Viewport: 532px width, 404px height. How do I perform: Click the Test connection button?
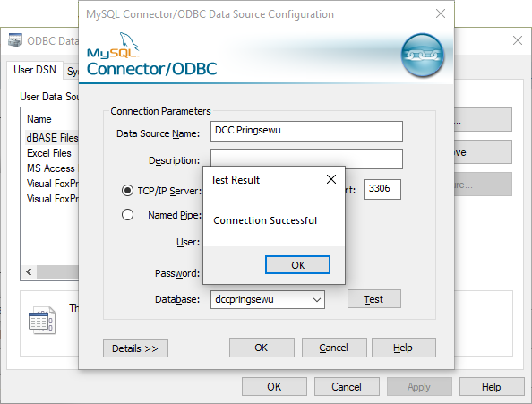coord(373,299)
